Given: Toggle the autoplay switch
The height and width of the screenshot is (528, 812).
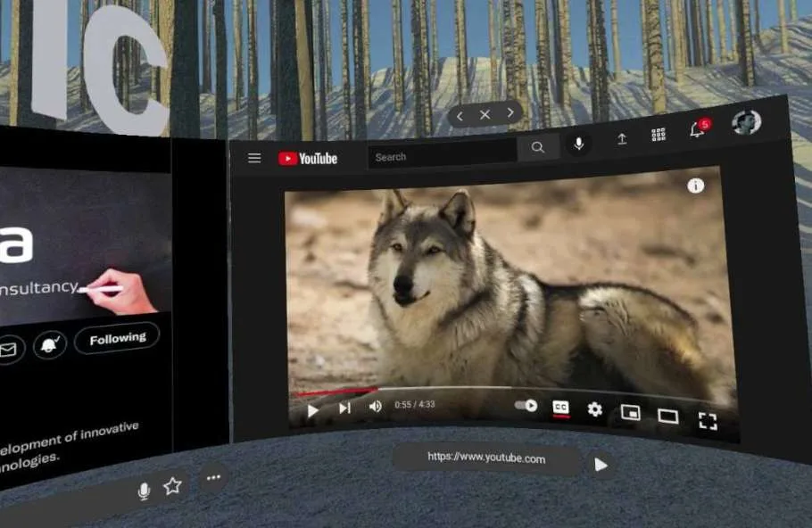Looking at the screenshot, I should pos(526,405).
